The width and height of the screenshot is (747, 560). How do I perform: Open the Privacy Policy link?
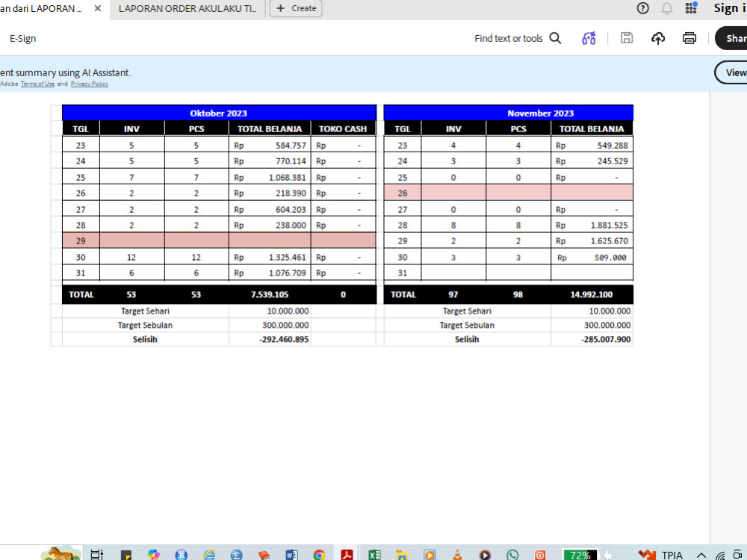coord(90,84)
